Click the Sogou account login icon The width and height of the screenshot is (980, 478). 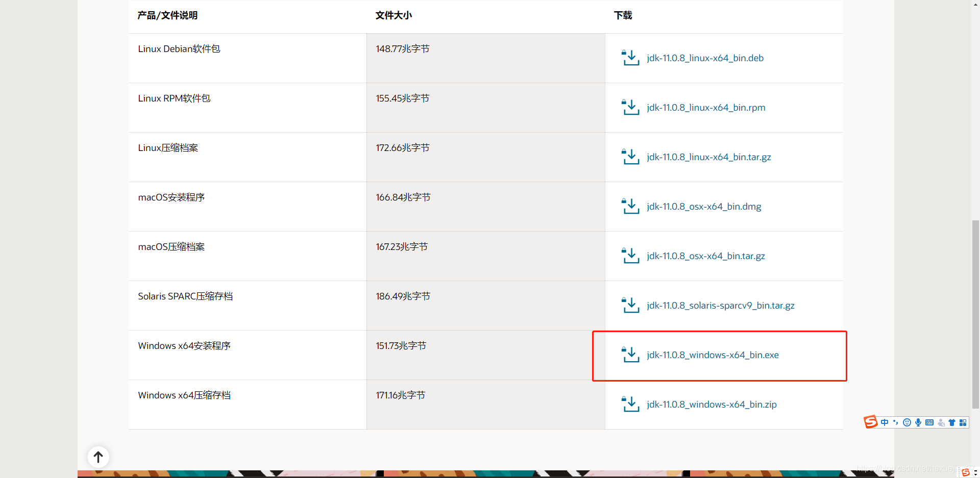(941, 422)
